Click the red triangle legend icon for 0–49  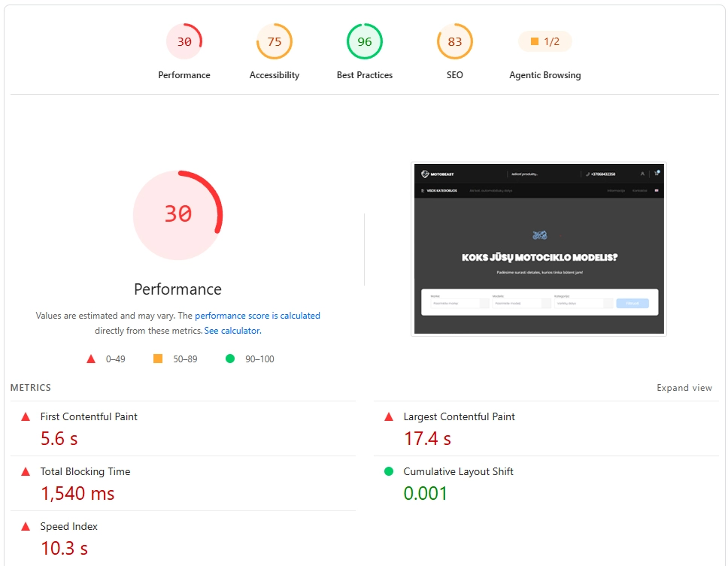point(91,359)
